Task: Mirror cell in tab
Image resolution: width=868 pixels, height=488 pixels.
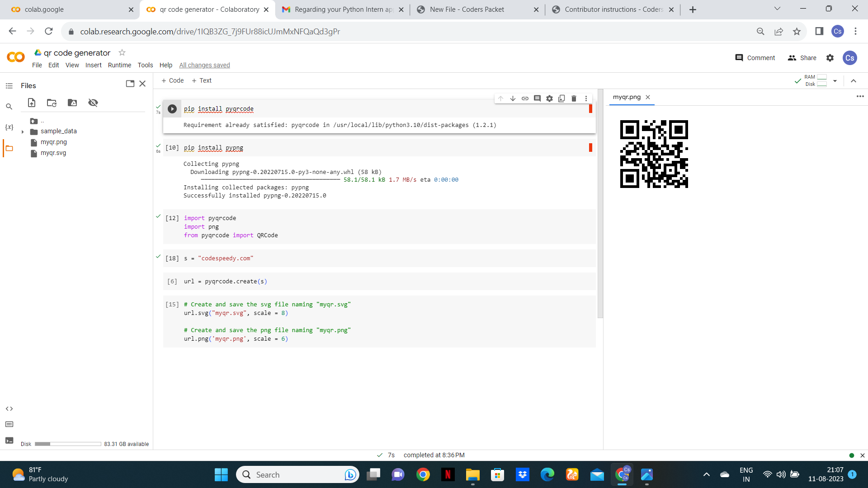Action: click(x=561, y=99)
